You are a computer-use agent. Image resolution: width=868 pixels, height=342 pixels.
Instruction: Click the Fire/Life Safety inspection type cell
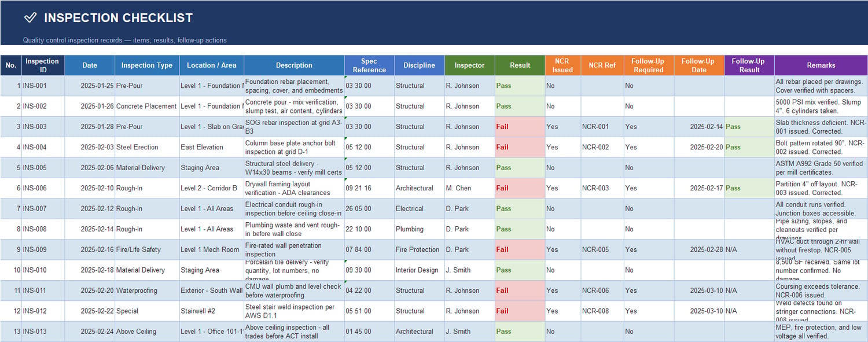[x=147, y=249]
